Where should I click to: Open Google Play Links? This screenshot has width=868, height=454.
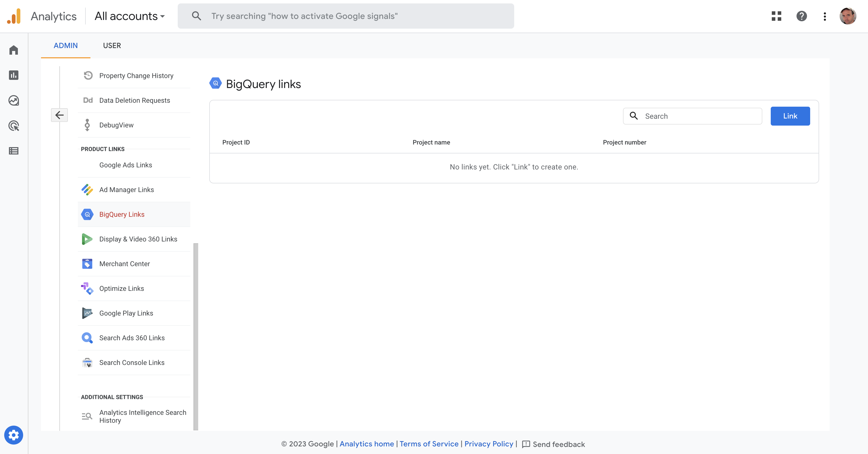[134, 313]
